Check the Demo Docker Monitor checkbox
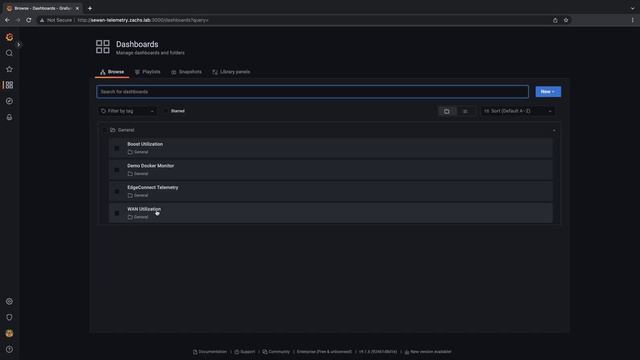Viewport: 640px width, 360px height. point(117,170)
